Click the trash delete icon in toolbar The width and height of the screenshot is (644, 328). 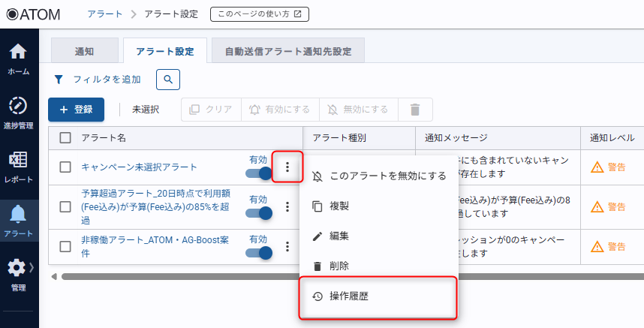(x=415, y=110)
